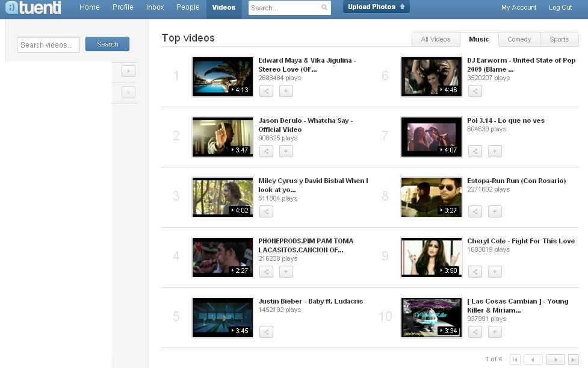Click the Log Out link
This screenshot has height=368, width=588.
tap(560, 7)
